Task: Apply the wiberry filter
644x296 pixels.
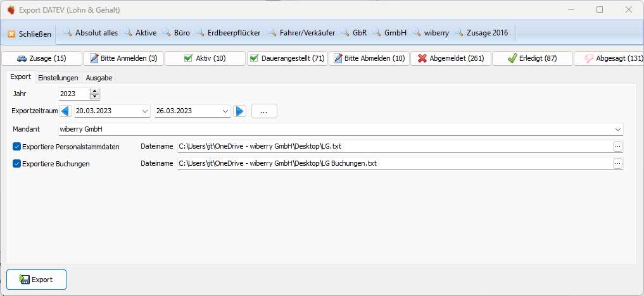Action: click(431, 33)
